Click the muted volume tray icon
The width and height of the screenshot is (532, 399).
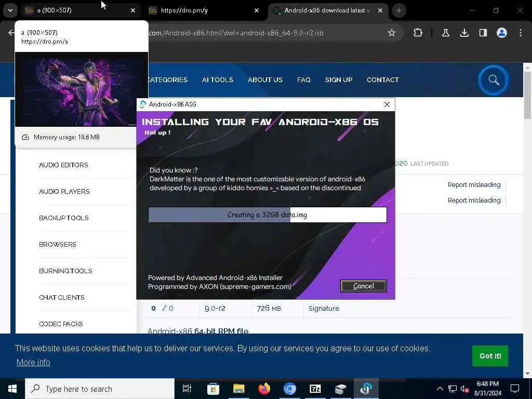465,389
